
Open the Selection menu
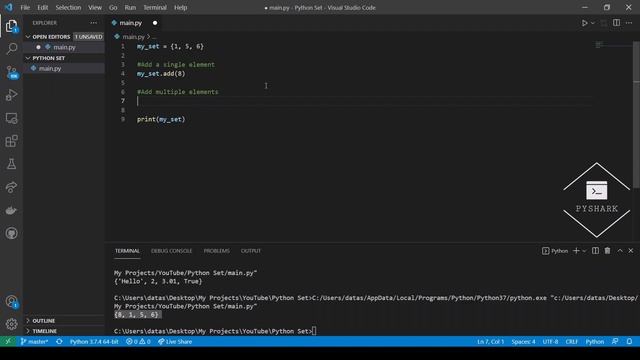68,7
